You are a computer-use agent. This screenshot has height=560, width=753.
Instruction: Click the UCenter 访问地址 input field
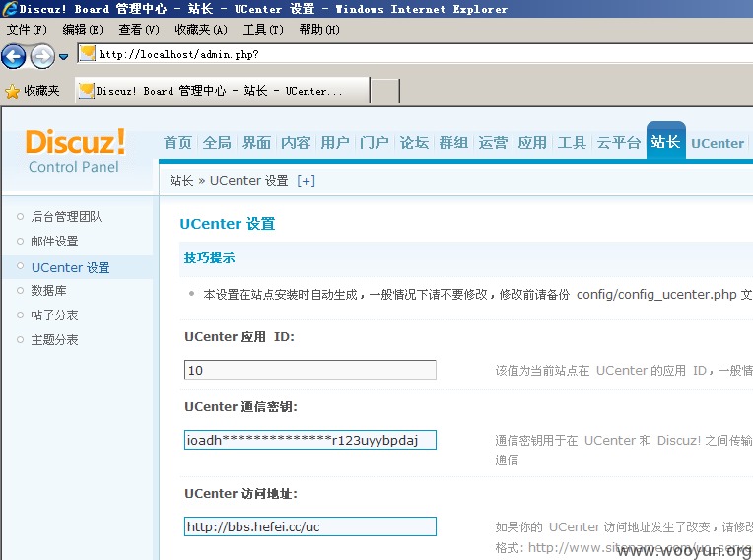click(310, 526)
